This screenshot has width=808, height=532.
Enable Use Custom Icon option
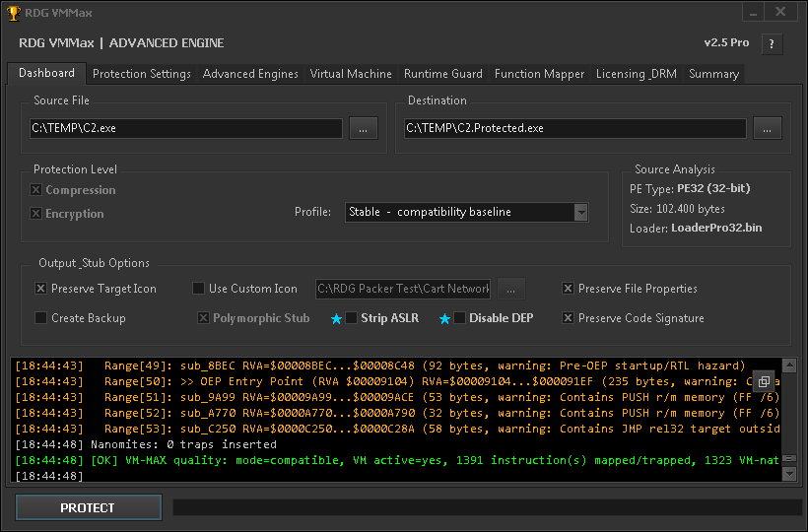[x=198, y=289]
